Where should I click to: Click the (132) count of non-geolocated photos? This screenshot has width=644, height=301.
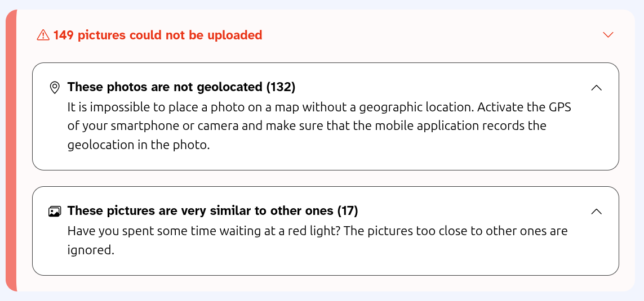point(281,87)
